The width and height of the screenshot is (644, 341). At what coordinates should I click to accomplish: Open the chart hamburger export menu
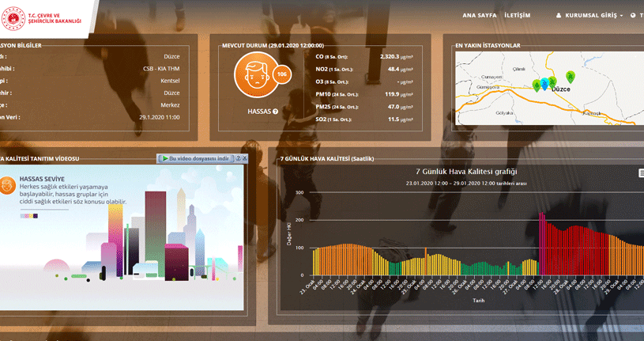pos(641,173)
